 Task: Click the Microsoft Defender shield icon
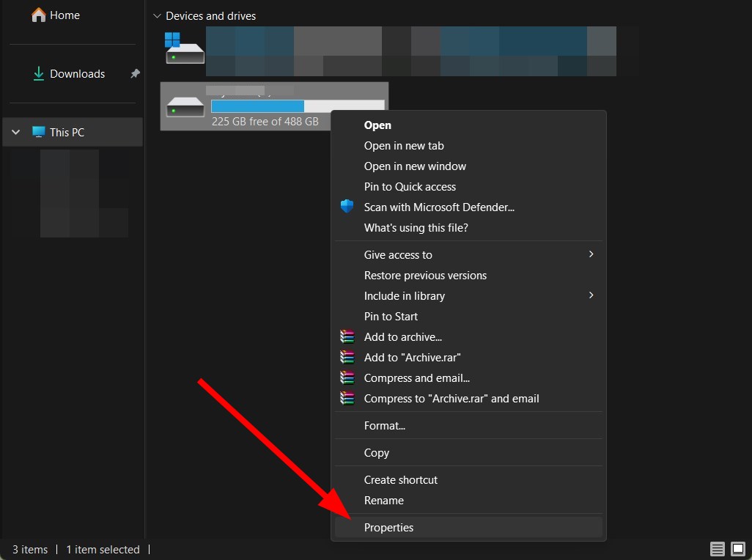pyautogui.click(x=347, y=207)
